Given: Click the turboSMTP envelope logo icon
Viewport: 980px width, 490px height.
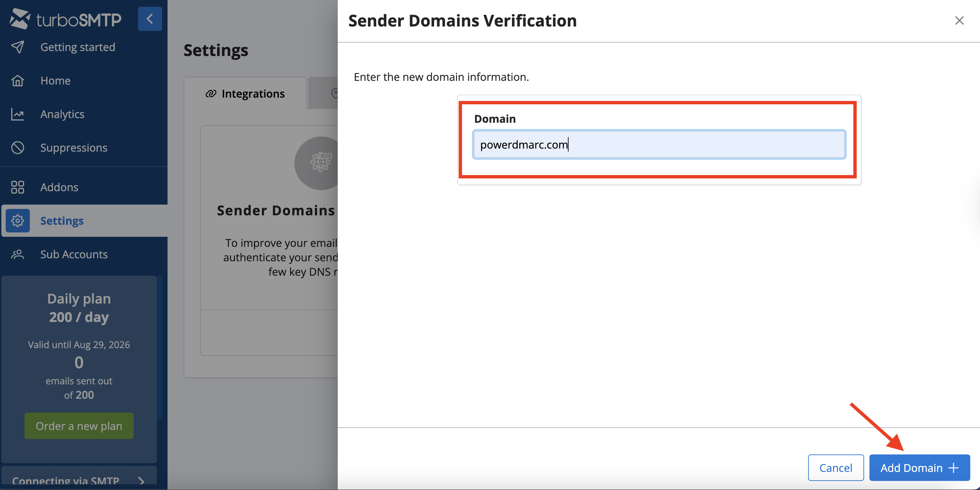Looking at the screenshot, I should coord(19,19).
